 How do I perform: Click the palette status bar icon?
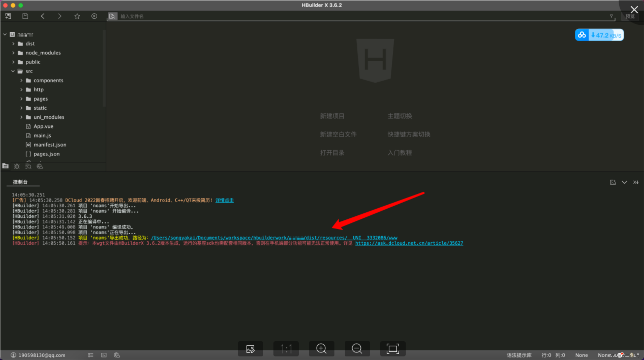pyautogui.click(x=117, y=355)
